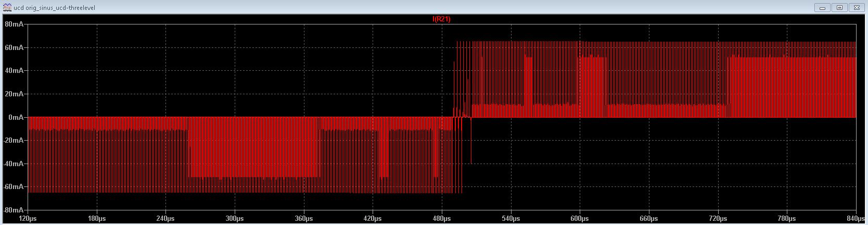Image resolution: width=868 pixels, height=225 pixels.
Task: Click the 540µs time axis label
Action: [510, 218]
